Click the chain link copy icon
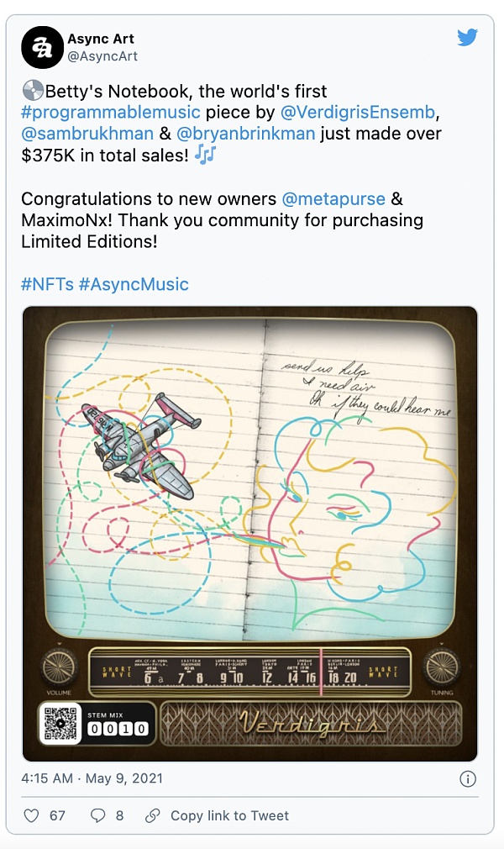 point(153,815)
